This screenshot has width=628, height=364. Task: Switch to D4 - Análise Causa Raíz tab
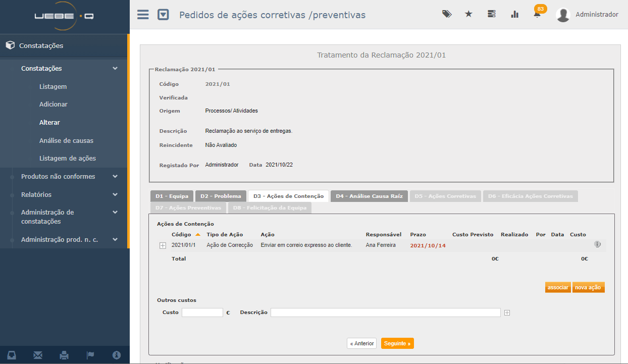[x=369, y=196]
